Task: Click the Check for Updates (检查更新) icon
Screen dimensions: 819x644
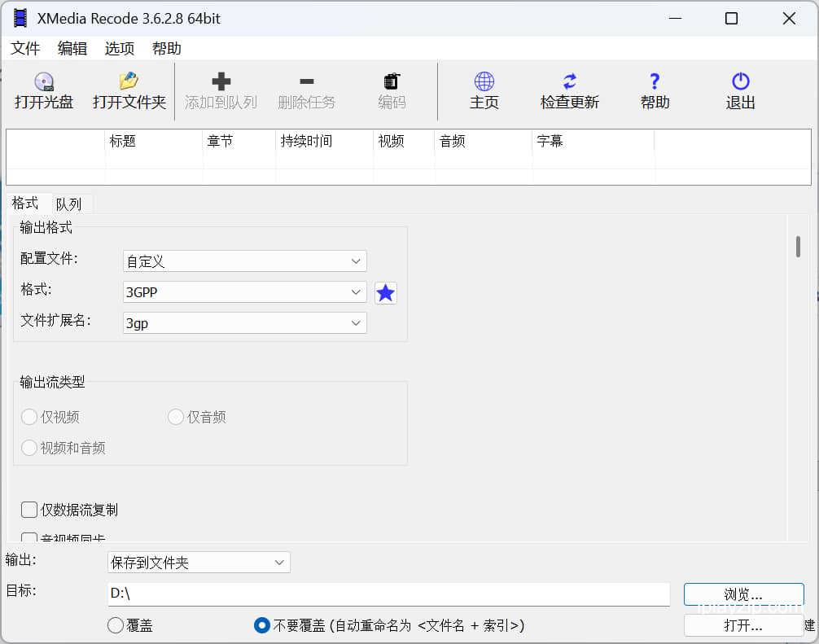Action: (x=570, y=81)
